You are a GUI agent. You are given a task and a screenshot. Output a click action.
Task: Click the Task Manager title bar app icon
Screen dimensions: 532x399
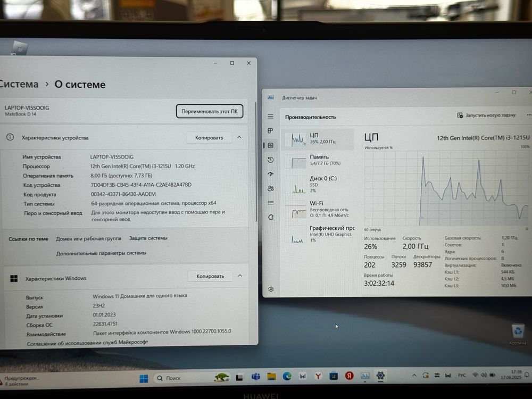[x=271, y=97]
